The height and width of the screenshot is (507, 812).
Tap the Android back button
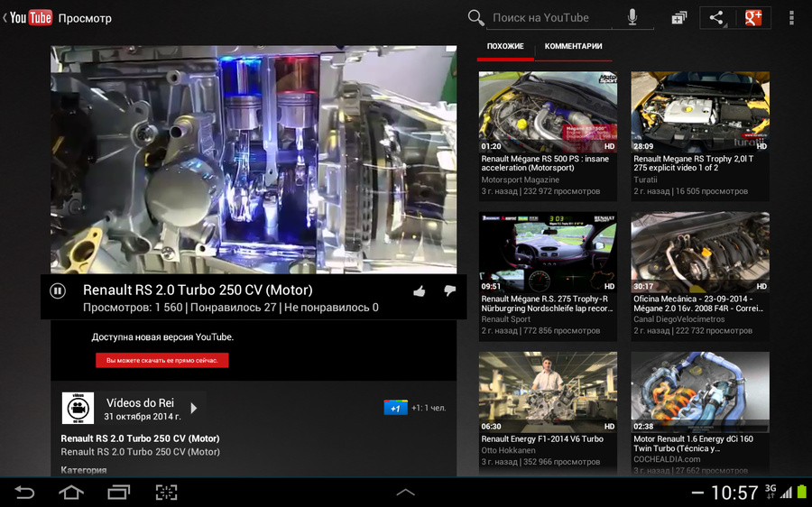[23, 492]
